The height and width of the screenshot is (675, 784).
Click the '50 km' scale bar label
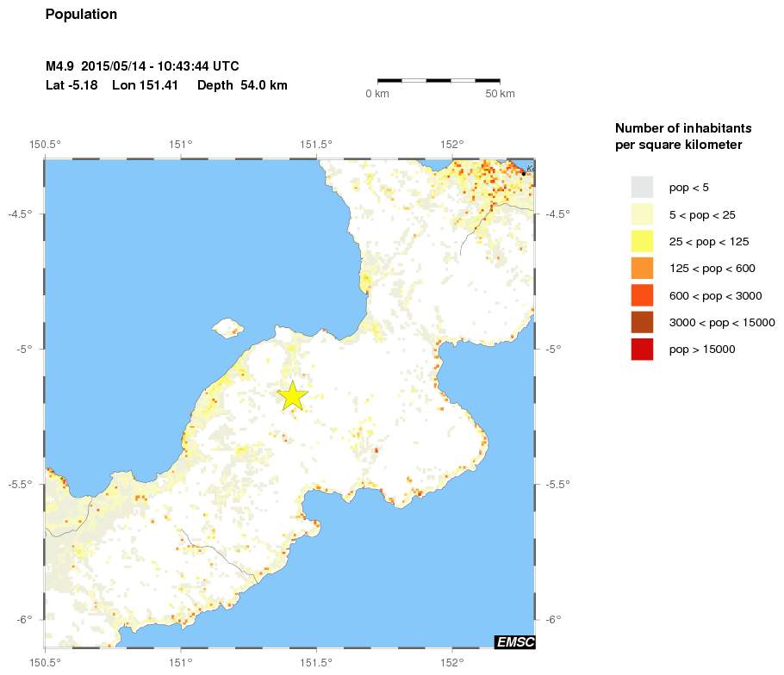501,93
